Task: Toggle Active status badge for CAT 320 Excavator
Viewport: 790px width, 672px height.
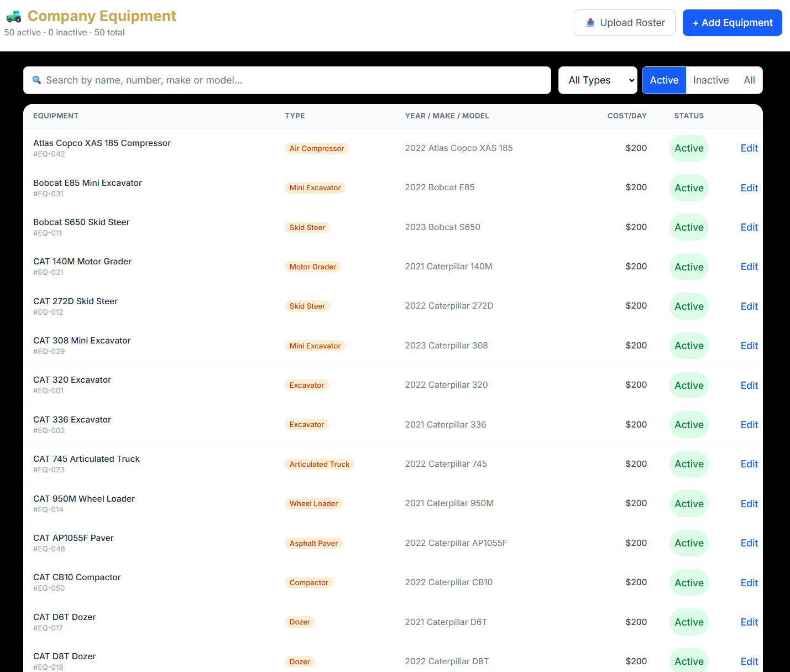Action: [689, 386]
